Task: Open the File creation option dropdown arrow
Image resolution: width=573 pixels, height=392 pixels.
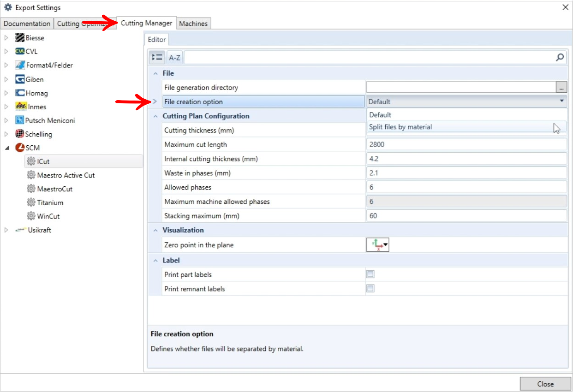Action: pyautogui.click(x=561, y=101)
